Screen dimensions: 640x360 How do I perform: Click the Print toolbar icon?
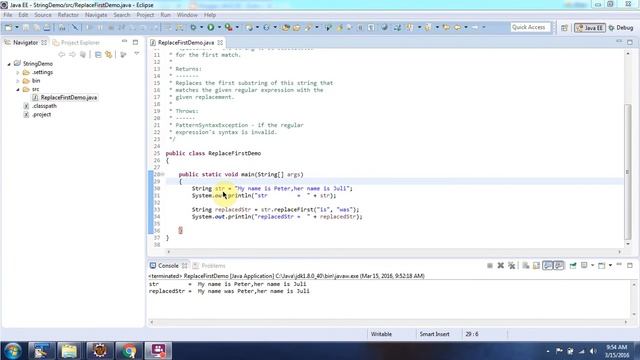(47, 27)
